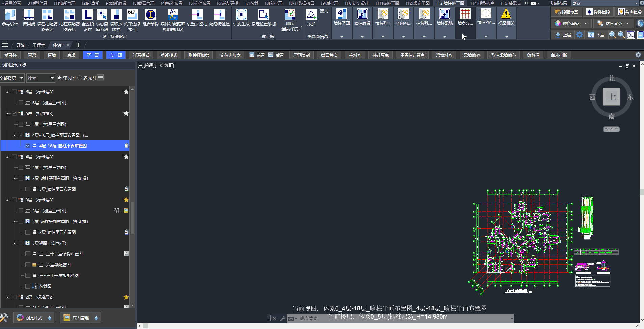This screenshot has height=329, width=644.
Task: Tick the 荷载图 checkbox in tree
Action: [28, 286]
